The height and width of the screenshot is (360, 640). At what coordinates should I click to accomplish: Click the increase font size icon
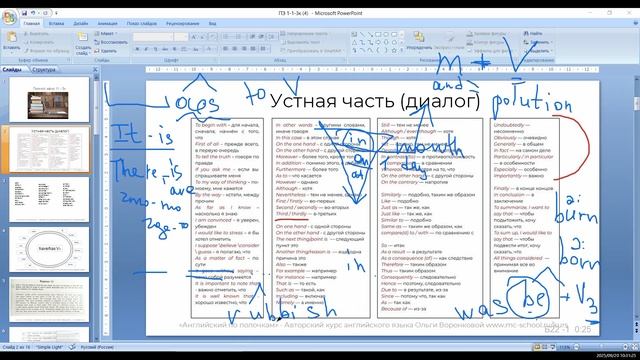[194, 37]
